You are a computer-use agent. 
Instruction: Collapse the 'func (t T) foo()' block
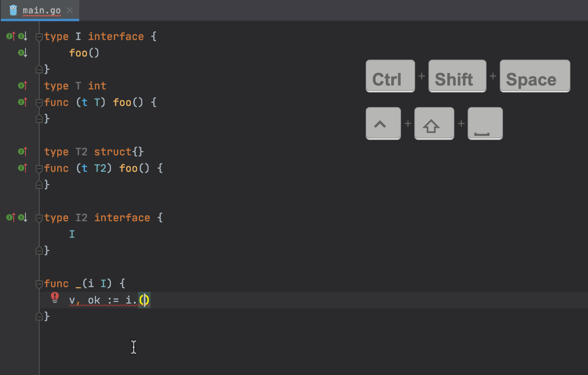point(39,103)
